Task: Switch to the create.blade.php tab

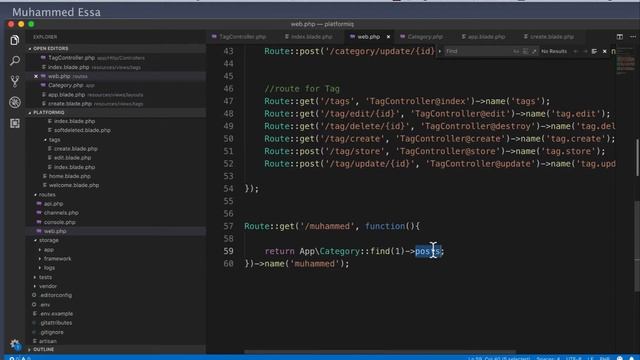Action: 551,37
